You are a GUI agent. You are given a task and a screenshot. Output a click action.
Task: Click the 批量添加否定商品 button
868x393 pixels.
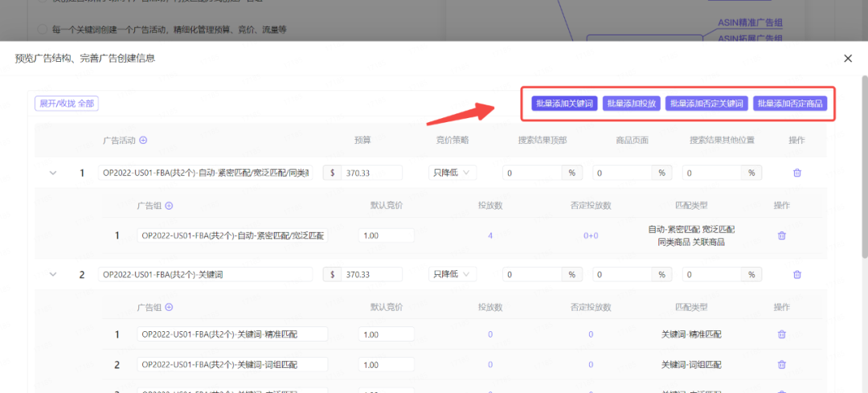point(790,104)
